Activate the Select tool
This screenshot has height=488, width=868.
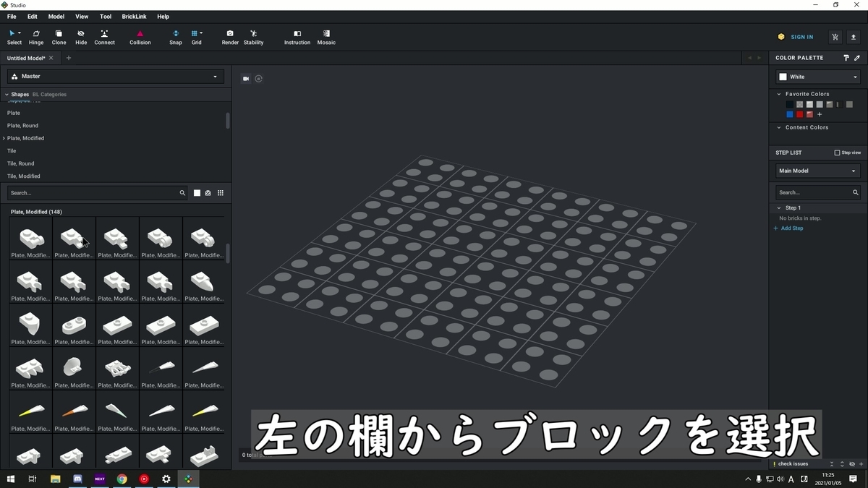[x=14, y=37]
